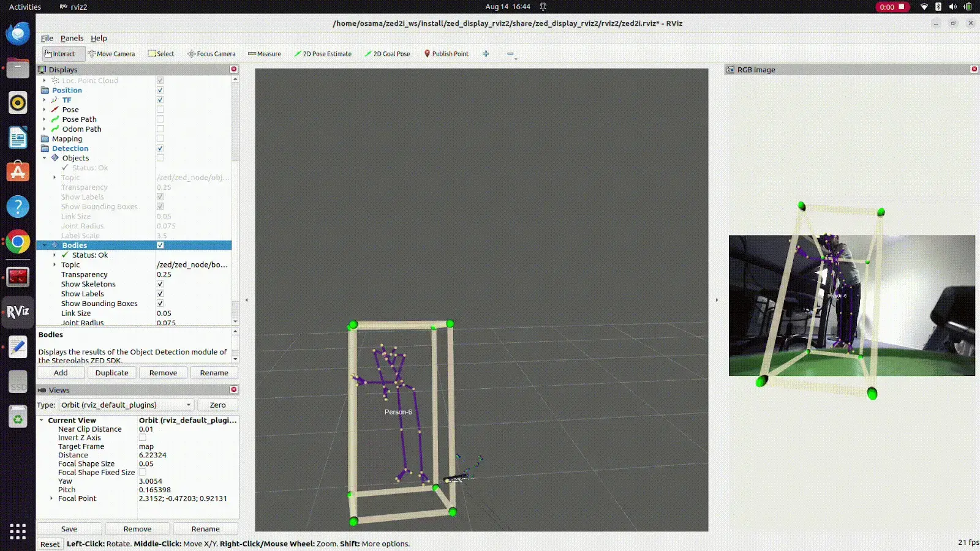Image resolution: width=980 pixels, height=551 pixels.
Task: Choose the Measure tool
Action: 265,54
